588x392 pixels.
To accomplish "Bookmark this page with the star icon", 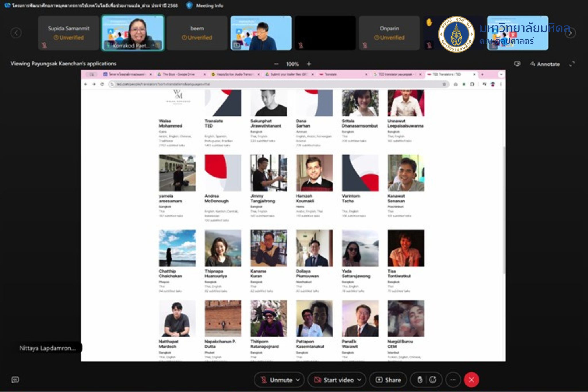I will click(444, 84).
